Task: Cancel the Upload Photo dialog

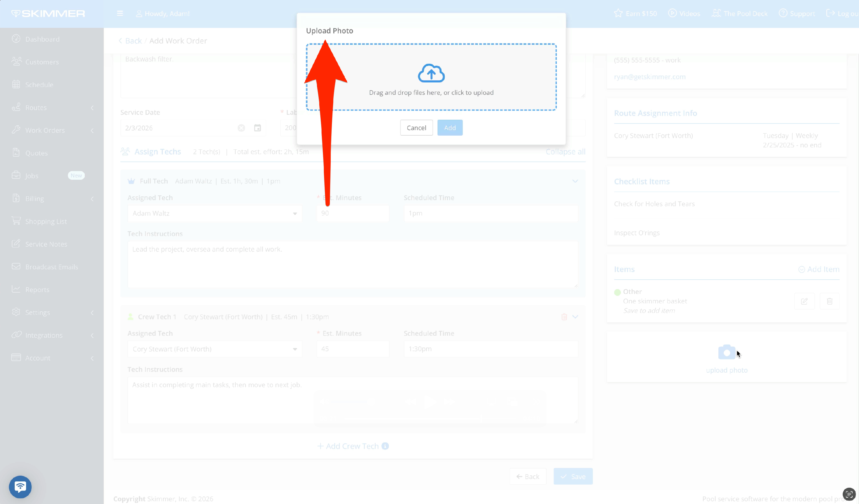Action: click(x=416, y=128)
